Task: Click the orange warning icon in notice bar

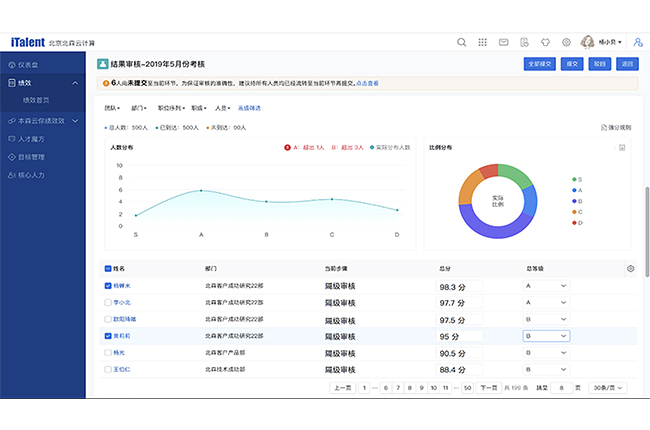Action: pos(106,83)
